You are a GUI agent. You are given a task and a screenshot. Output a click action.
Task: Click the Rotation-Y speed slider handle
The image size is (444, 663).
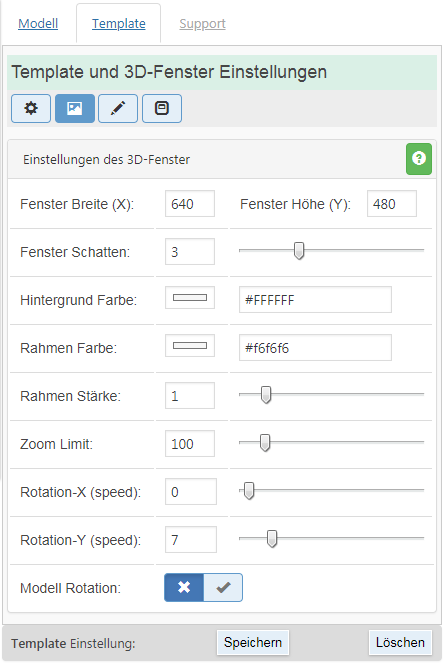pos(272,539)
